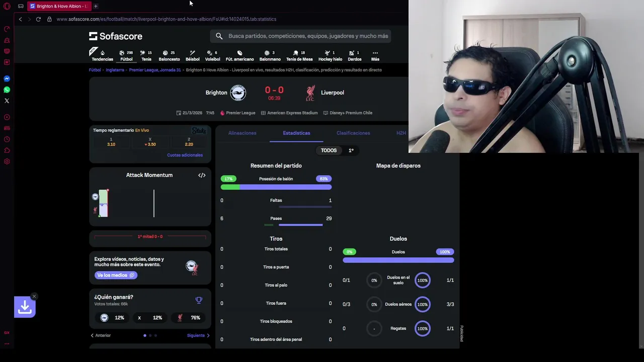
Task: Switch to the H2H tab
Action: [x=401, y=133]
